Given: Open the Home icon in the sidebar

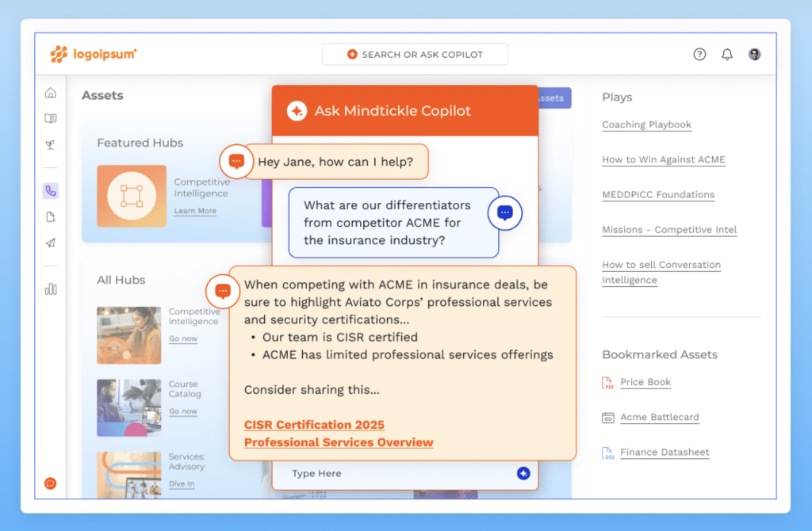Looking at the screenshot, I should pos(50,93).
